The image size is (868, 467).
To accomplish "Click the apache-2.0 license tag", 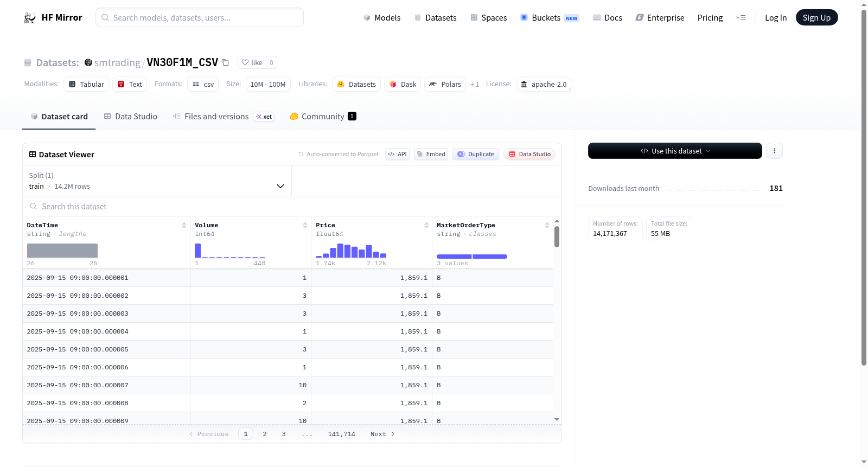I will pyautogui.click(x=544, y=84).
